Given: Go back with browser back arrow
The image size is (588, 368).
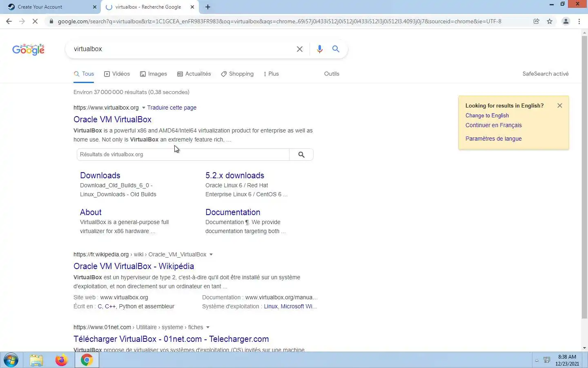Looking at the screenshot, I should click(x=9, y=21).
